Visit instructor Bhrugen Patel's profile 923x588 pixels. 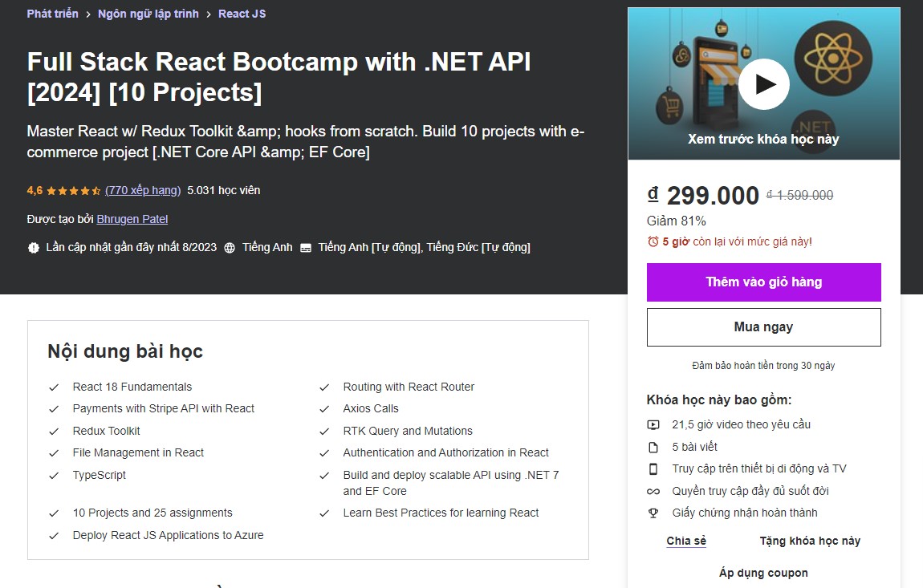tap(132, 219)
